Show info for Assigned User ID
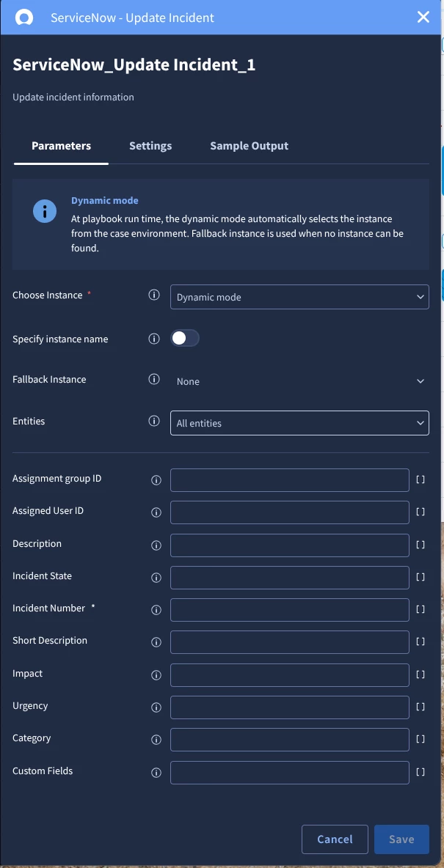This screenshot has height=868, width=444. [156, 512]
